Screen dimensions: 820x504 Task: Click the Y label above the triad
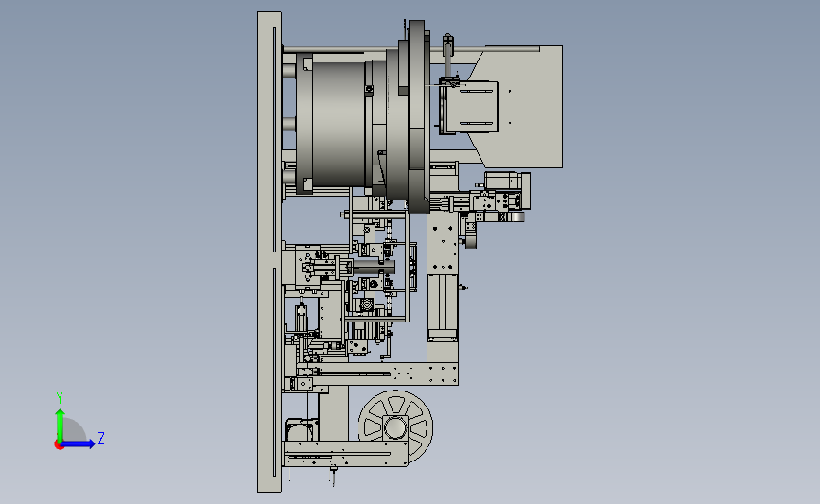[x=60, y=398]
